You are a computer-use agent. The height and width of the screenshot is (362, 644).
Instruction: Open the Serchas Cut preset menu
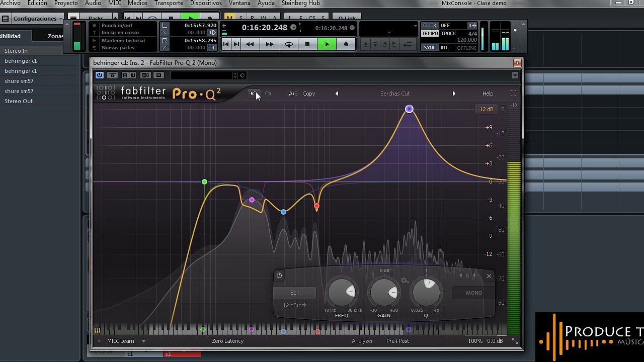pos(395,94)
